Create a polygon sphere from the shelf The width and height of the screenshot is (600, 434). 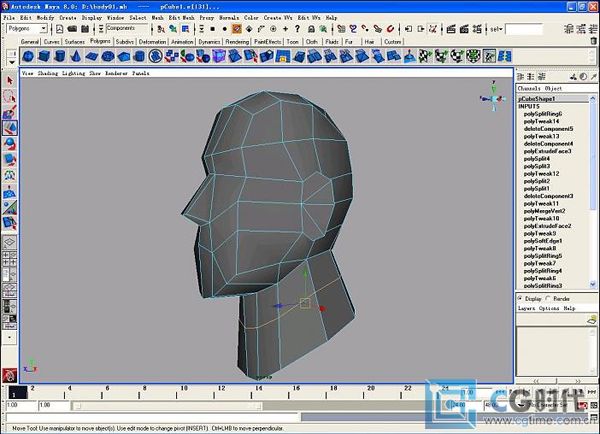(28, 57)
